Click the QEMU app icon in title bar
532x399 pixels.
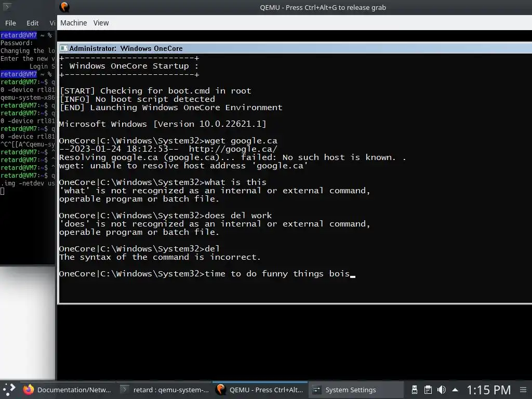click(x=64, y=7)
